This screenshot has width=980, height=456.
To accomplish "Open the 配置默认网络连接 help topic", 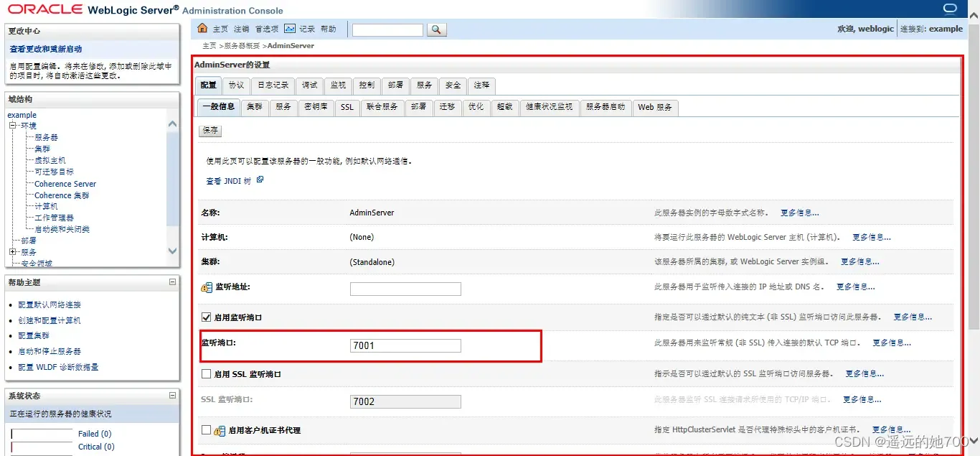I will point(50,305).
